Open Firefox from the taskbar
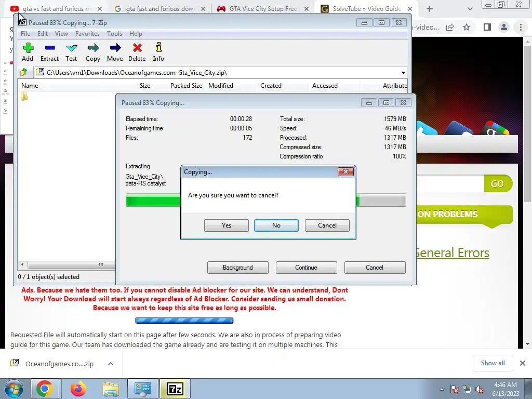The image size is (532, 399). [78, 389]
